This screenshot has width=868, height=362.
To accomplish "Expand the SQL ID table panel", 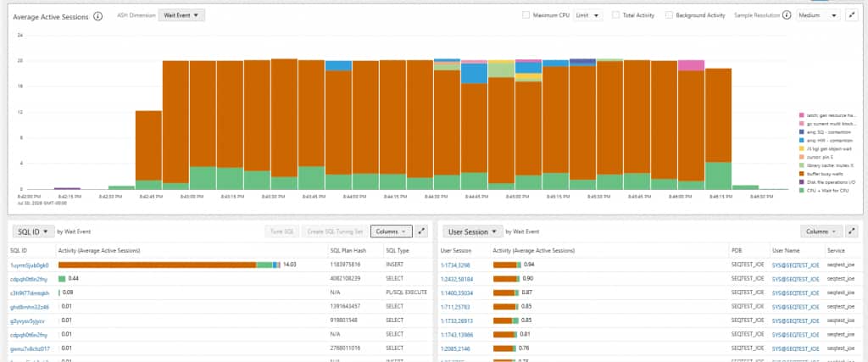I will click(422, 231).
